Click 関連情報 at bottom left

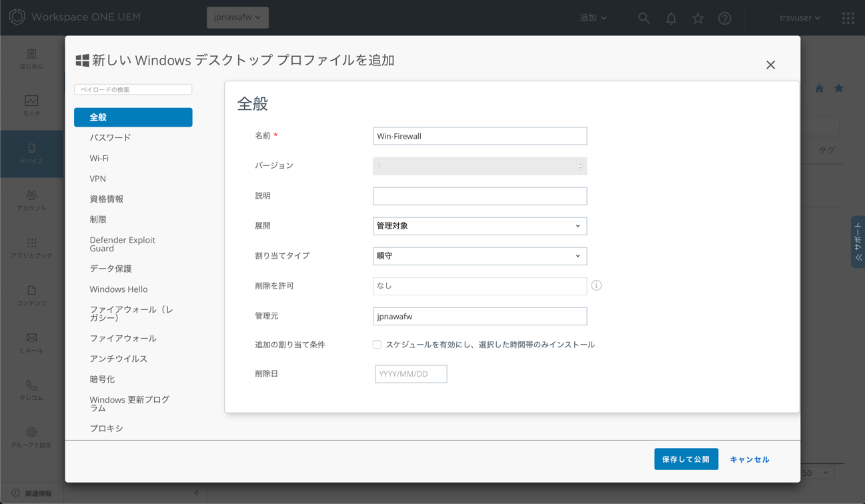click(31, 493)
